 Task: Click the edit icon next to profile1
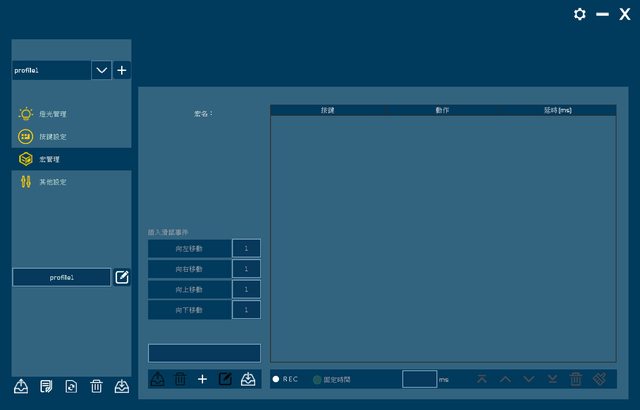(x=122, y=277)
